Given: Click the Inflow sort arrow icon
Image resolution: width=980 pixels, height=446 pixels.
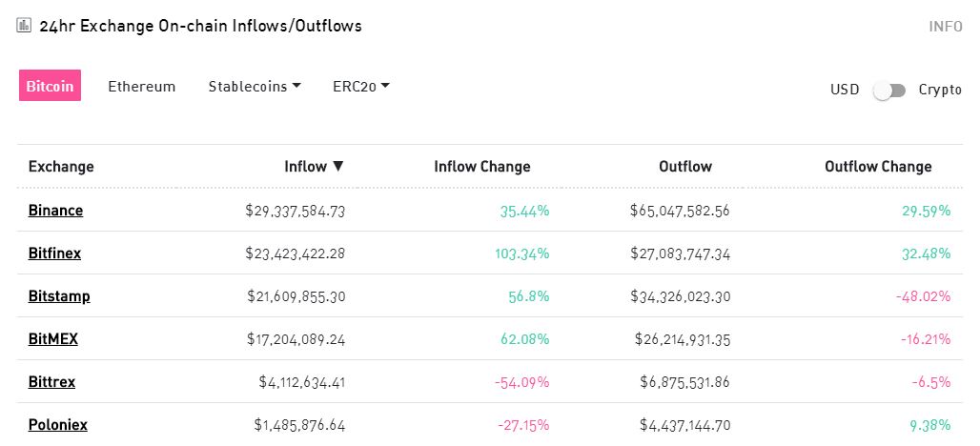Looking at the screenshot, I should 337,167.
